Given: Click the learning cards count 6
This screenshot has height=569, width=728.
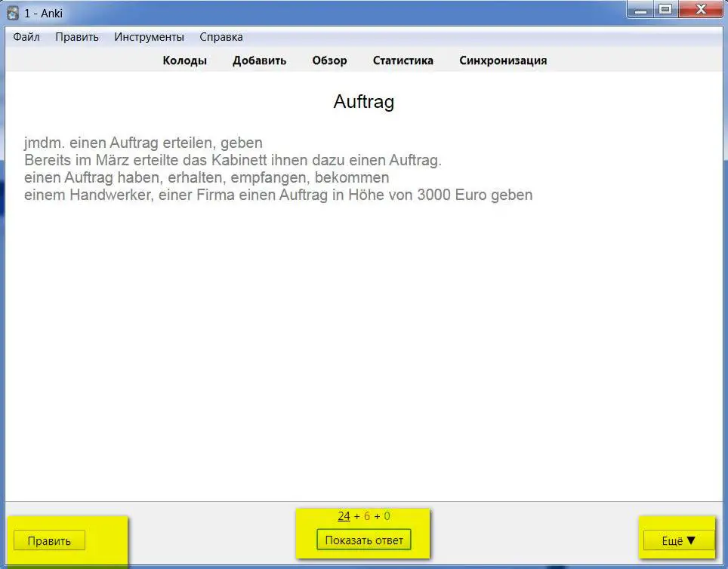Looking at the screenshot, I should pyautogui.click(x=367, y=516).
